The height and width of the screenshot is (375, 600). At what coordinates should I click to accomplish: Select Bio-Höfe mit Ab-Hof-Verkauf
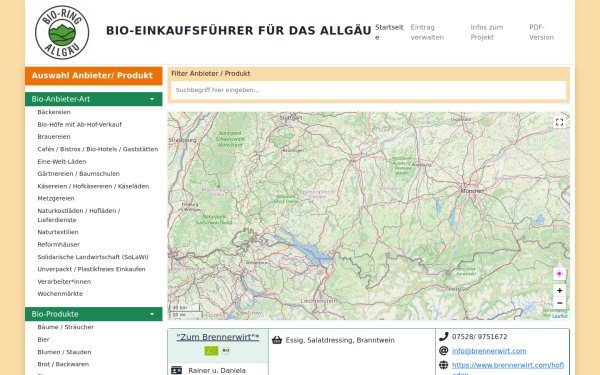point(80,124)
